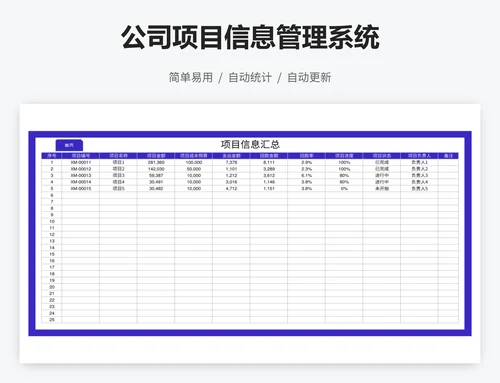500x383 pixels.
Task: Select the 已完成 status in 项目2 row
Action: [382, 169]
